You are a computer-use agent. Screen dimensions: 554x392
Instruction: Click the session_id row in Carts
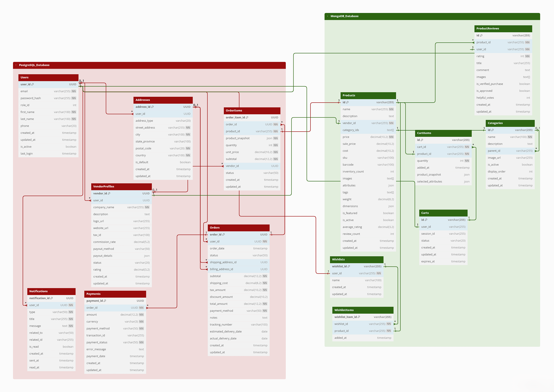click(x=443, y=234)
